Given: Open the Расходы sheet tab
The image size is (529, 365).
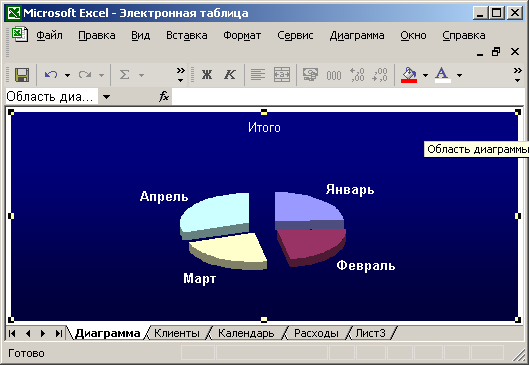Looking at the screenshot, I should [x=316, y=333].
